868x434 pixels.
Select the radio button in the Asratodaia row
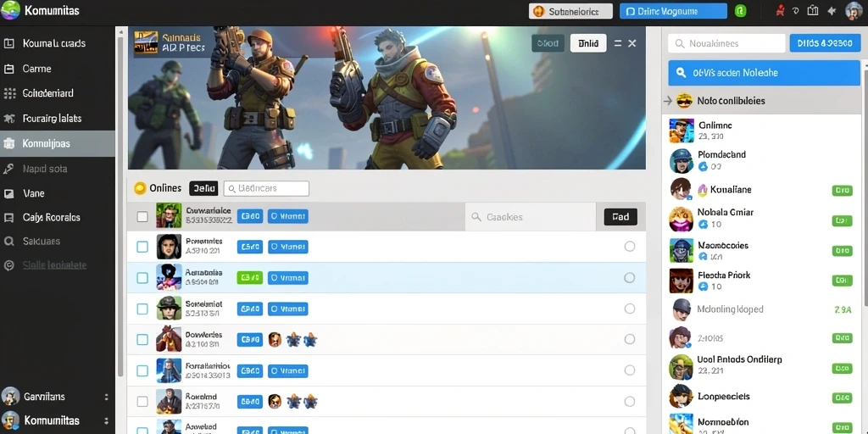[x=630, y=278]
